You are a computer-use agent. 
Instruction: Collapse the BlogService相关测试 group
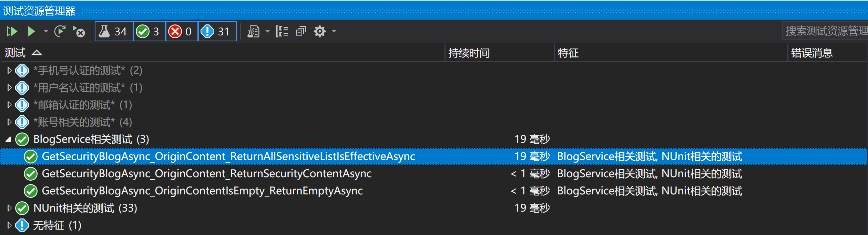pos(9,139)
